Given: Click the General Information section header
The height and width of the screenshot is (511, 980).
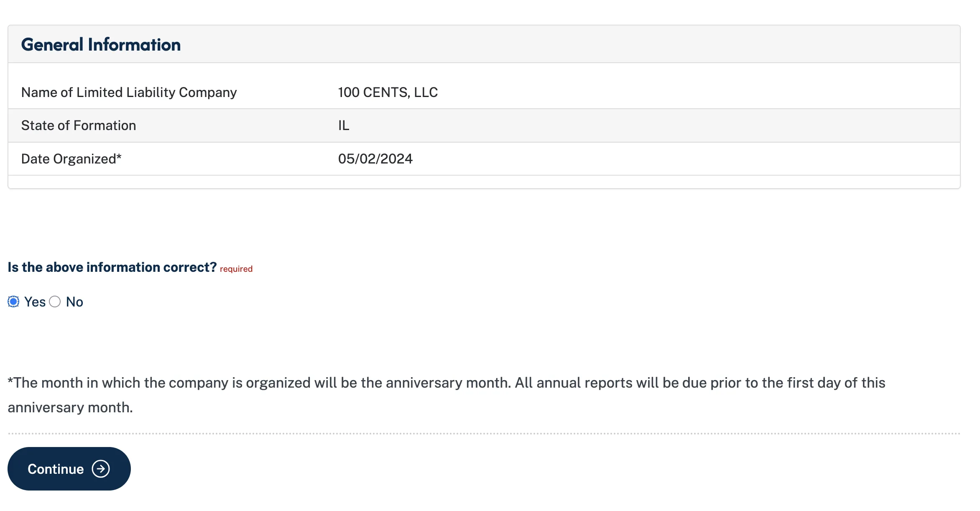Looking at the screenshot, I should (101, 44).
